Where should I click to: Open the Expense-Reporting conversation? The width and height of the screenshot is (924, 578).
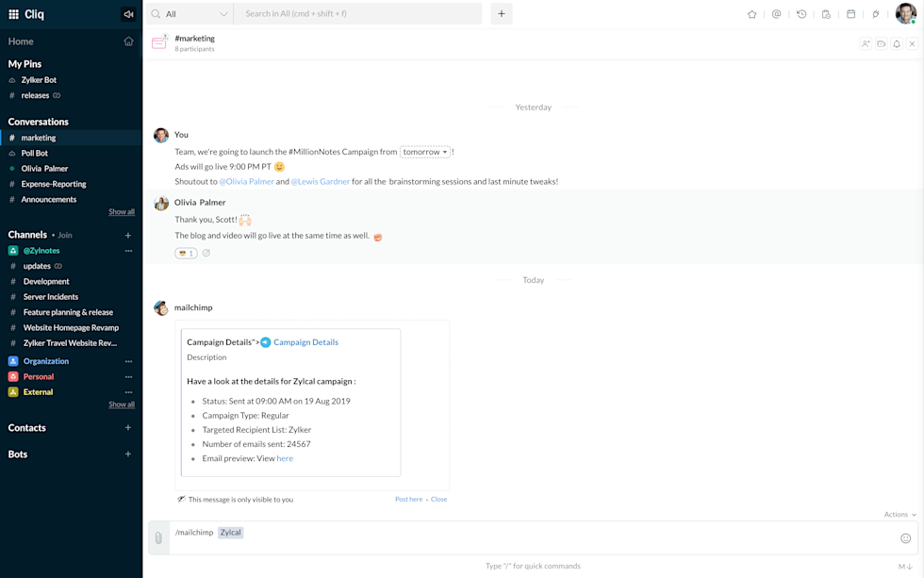click(x=54, y=184)
